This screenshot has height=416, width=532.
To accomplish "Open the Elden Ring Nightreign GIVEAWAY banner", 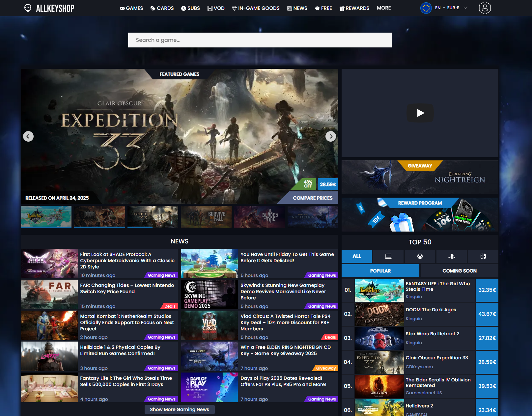I will click(420, 177).
